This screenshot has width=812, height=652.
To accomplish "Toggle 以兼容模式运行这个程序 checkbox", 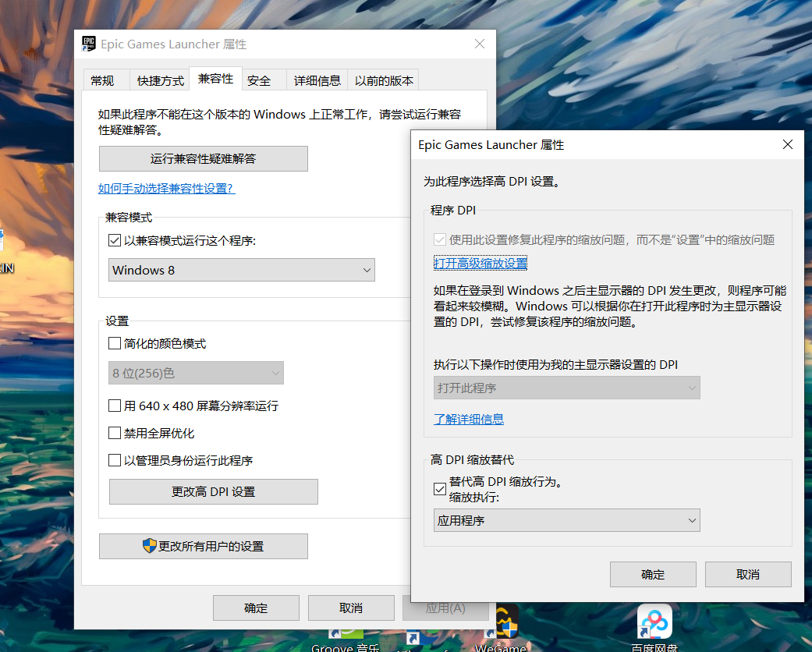I will tap(115, 240).
